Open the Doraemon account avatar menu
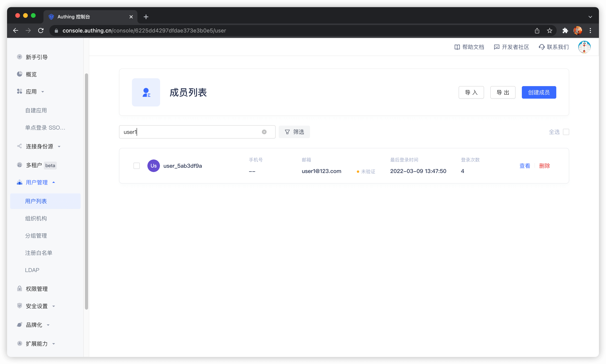This screenshot has width=606, height=364. 584,47
